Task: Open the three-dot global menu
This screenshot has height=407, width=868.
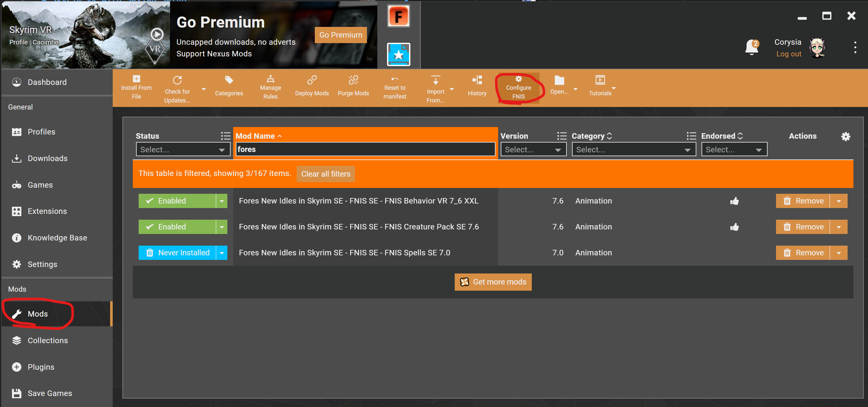Action: click(855, 48)
